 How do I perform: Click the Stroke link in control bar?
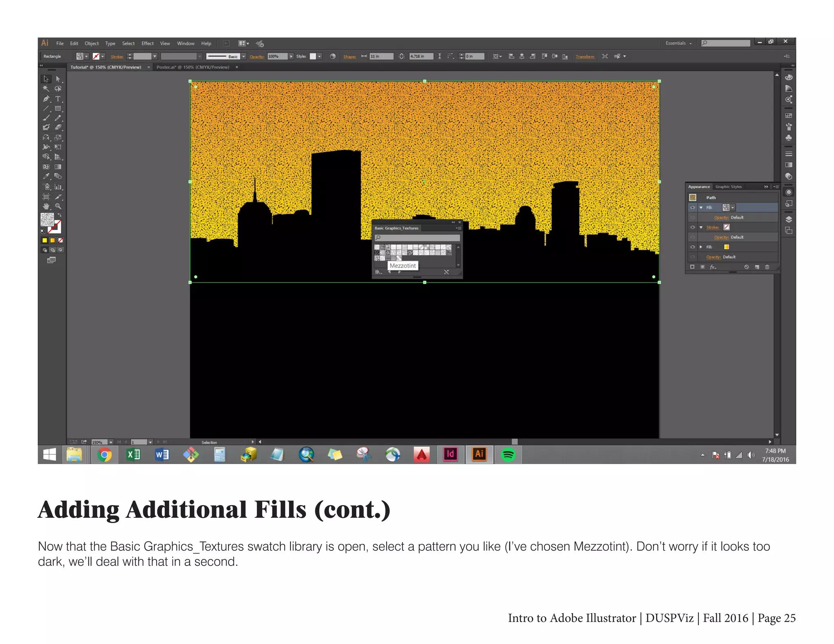(117, 57)
